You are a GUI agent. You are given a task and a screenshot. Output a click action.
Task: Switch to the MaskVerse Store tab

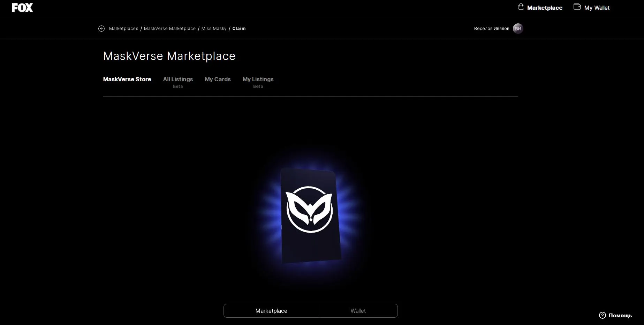[x=127, y=79]
